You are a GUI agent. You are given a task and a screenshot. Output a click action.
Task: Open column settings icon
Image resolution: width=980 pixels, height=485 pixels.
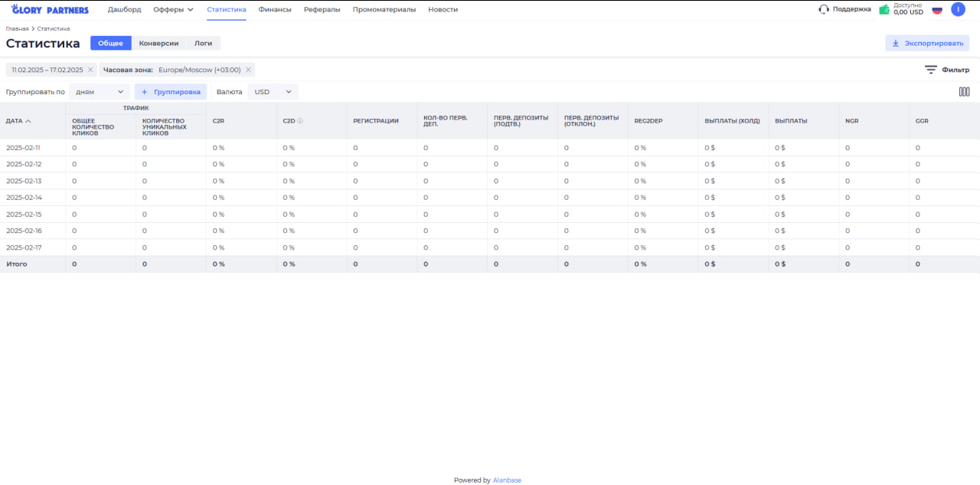tap(964, 92)
